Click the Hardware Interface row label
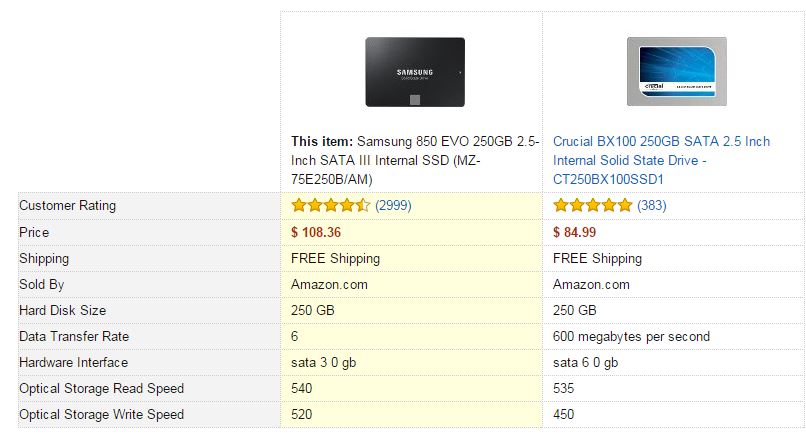This screenshot has height=434, width=806. [73, 362]
